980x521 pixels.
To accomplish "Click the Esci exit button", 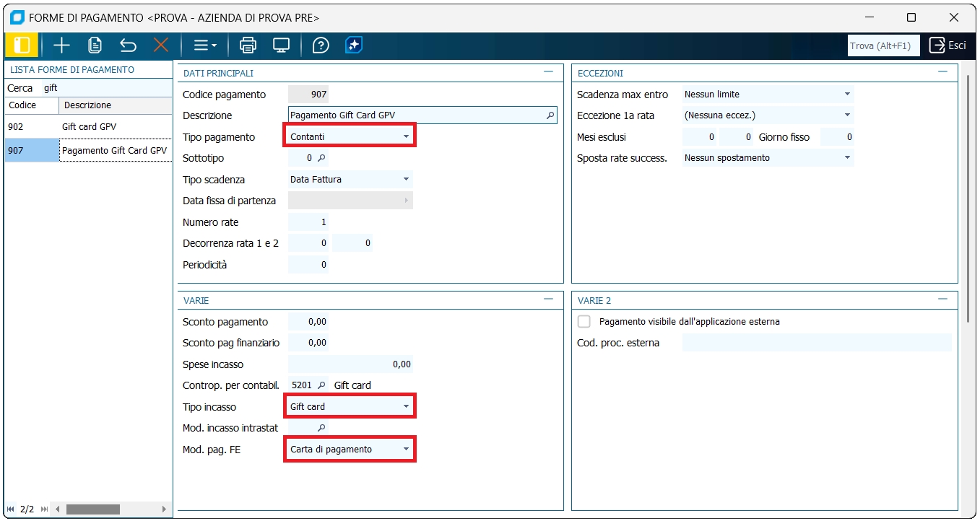I will click(x=947, y=45).
